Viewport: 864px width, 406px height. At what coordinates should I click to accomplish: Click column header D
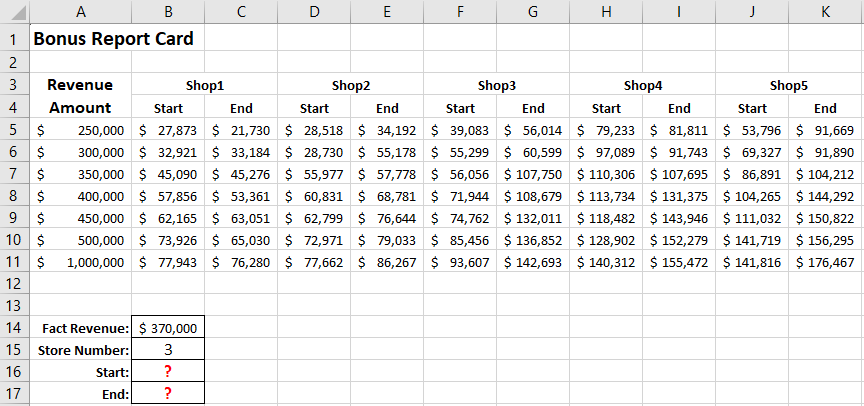click(x=314, y=10)
